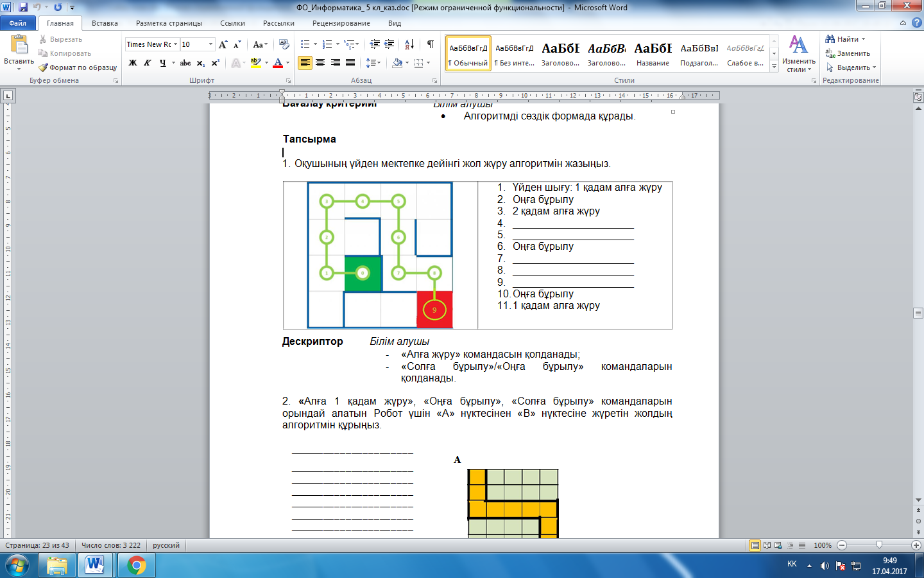924x578 pixels.
Task: Click the Undo arrow icon
Action: (37, 7)
